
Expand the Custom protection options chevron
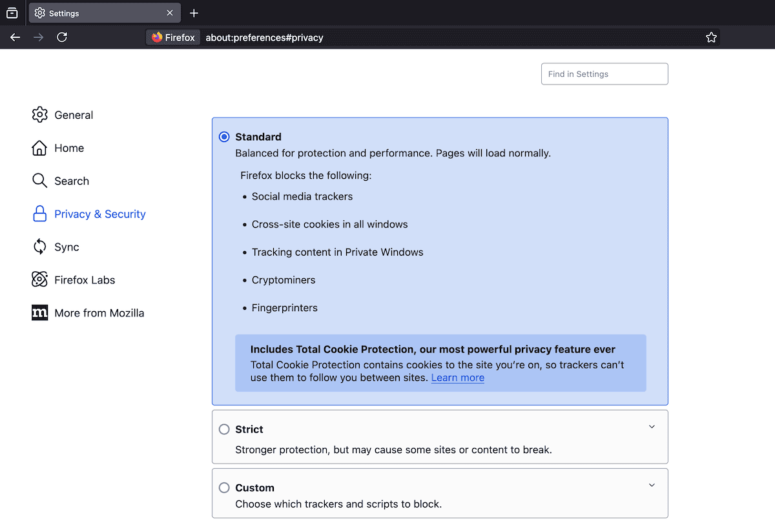652,485
